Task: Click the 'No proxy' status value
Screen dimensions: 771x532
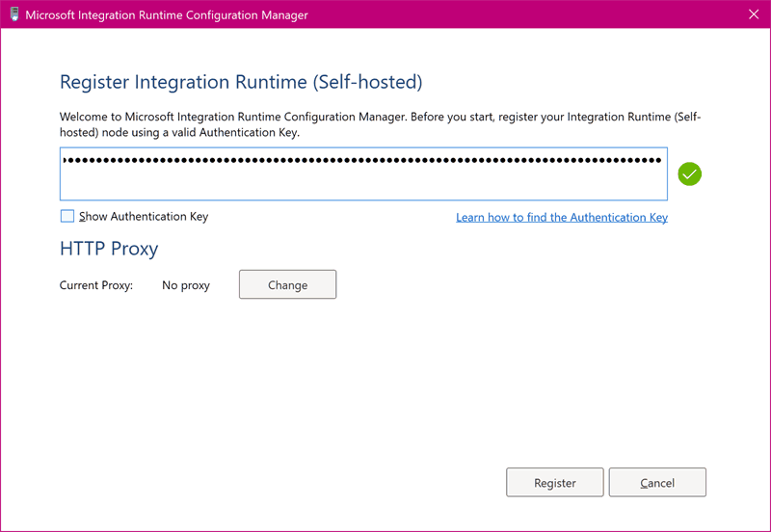Action: (x=186, y=285)
